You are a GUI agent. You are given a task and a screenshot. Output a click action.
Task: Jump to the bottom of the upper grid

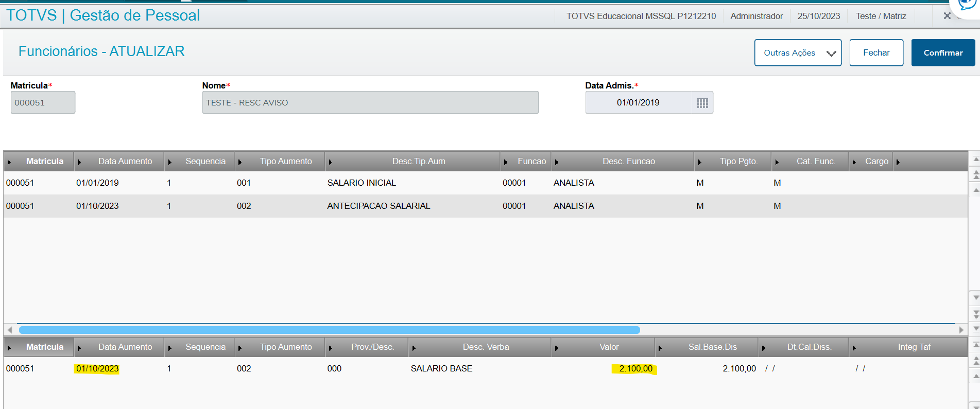pos(975,329)
